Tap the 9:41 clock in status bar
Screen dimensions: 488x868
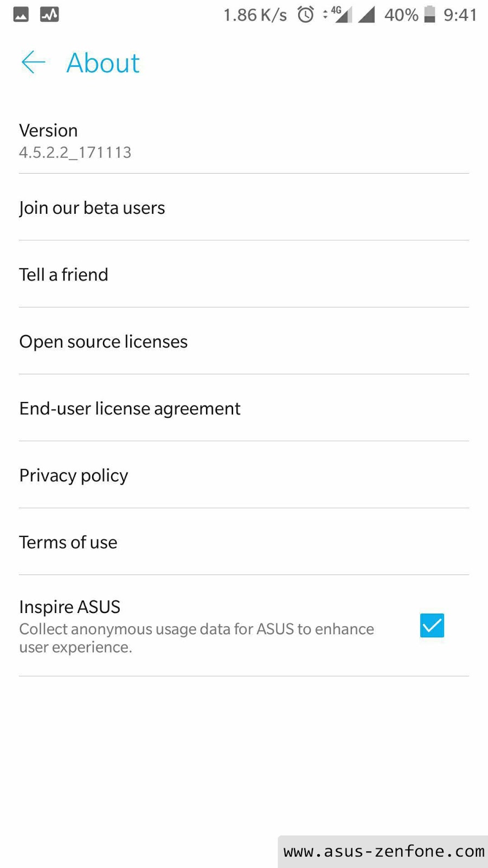point(460,15)
